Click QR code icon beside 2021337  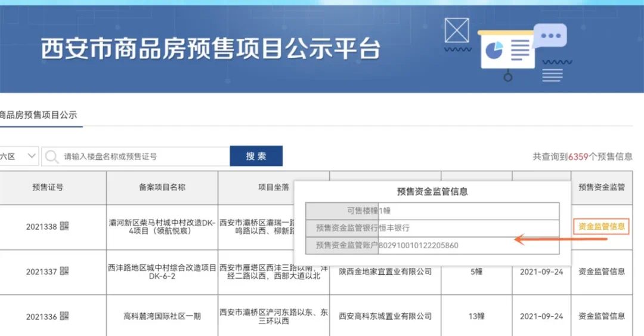(64, 271)
